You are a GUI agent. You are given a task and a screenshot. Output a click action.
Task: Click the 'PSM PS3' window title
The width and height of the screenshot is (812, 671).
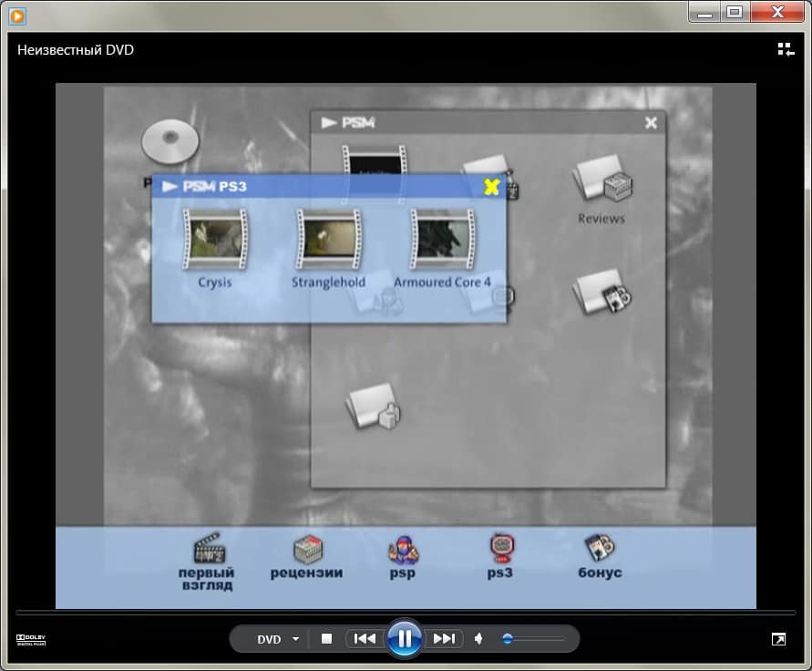click(x=215, y=187)
